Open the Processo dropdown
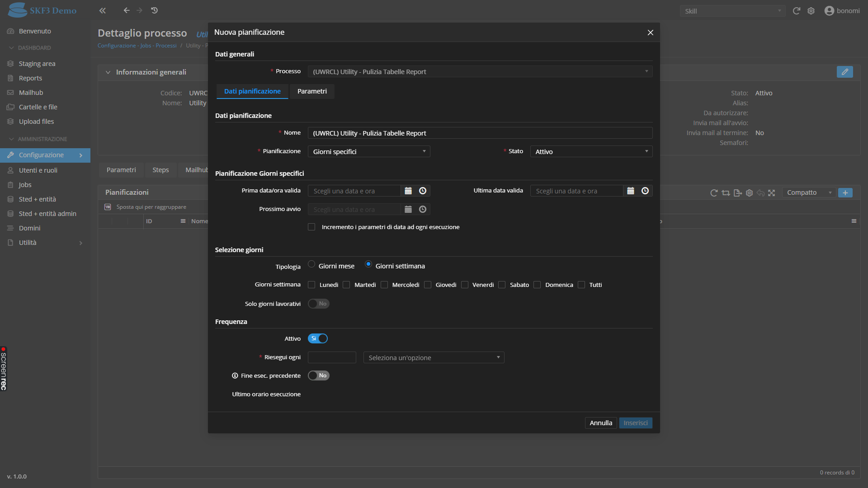Viewport: 868px width, 488px height. pyautogui.click(x=480, y=71)
